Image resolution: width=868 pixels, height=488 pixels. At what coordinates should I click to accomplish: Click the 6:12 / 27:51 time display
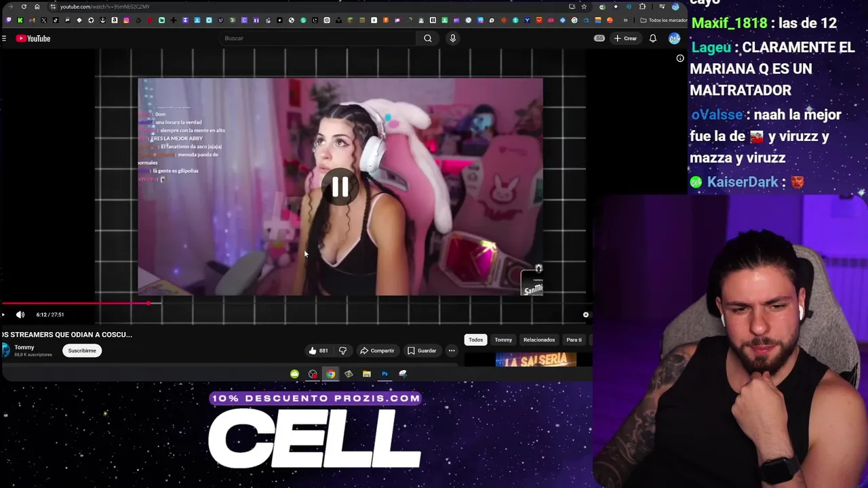[50, 314]
